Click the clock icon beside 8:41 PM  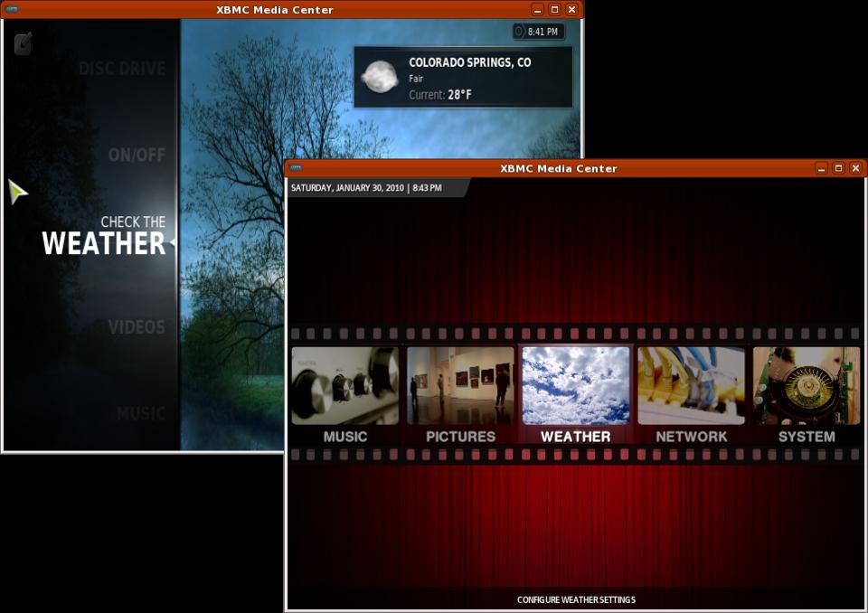(x=519, y=32)
